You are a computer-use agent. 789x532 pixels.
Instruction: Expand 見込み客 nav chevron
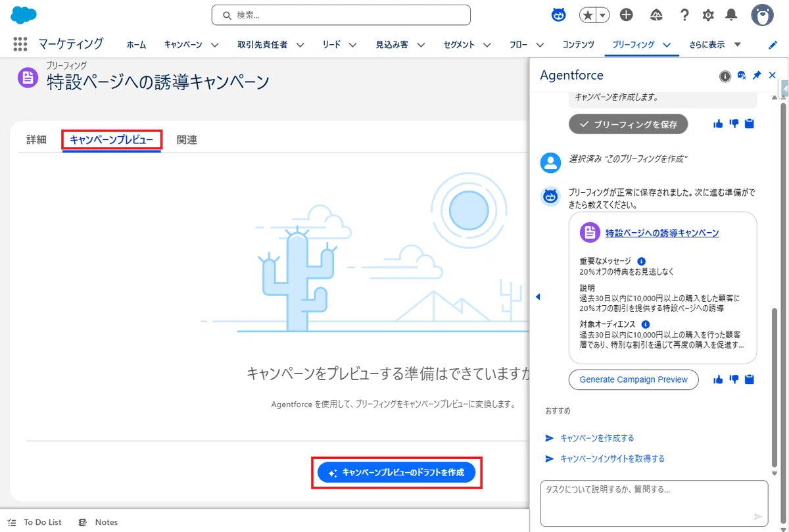(x=421, y=45)
